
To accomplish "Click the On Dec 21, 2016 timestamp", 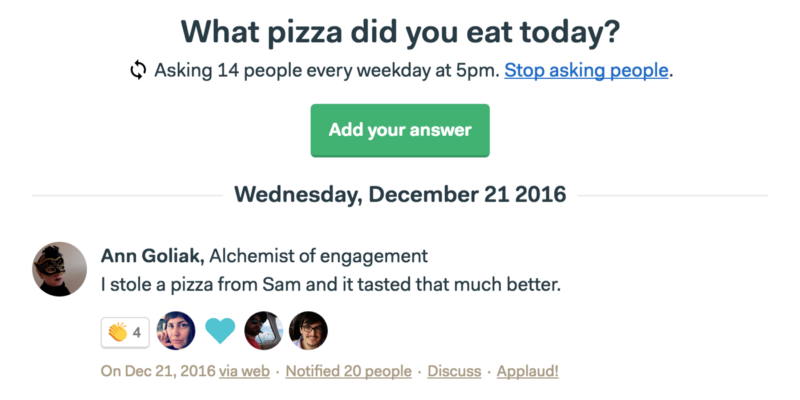I will 158,371.
